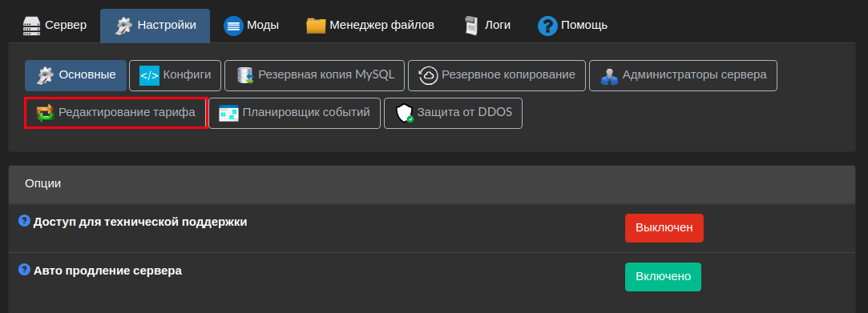
Task: Click help icon beside Доступ для технической поддержки
Action: pyautogui.click(x=24, y=221)
